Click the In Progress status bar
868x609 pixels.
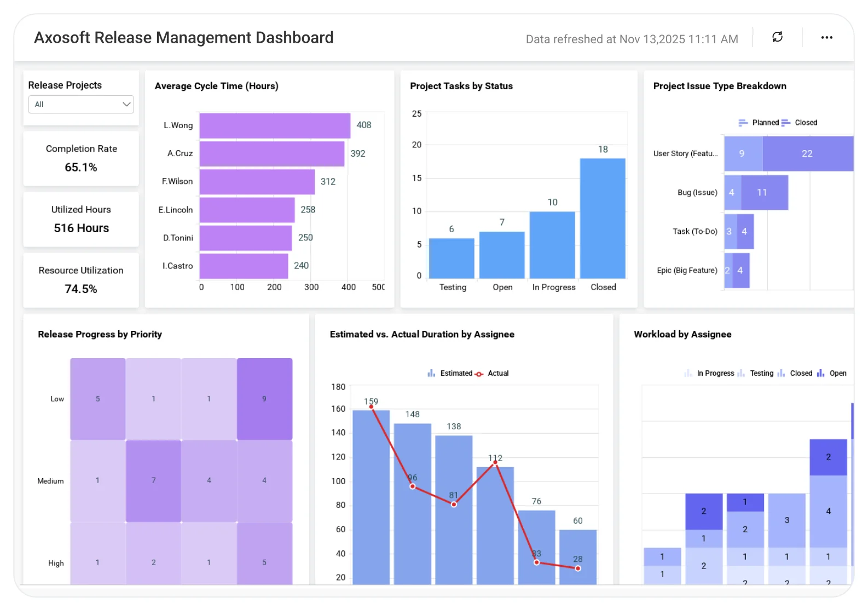pos(552,245)
